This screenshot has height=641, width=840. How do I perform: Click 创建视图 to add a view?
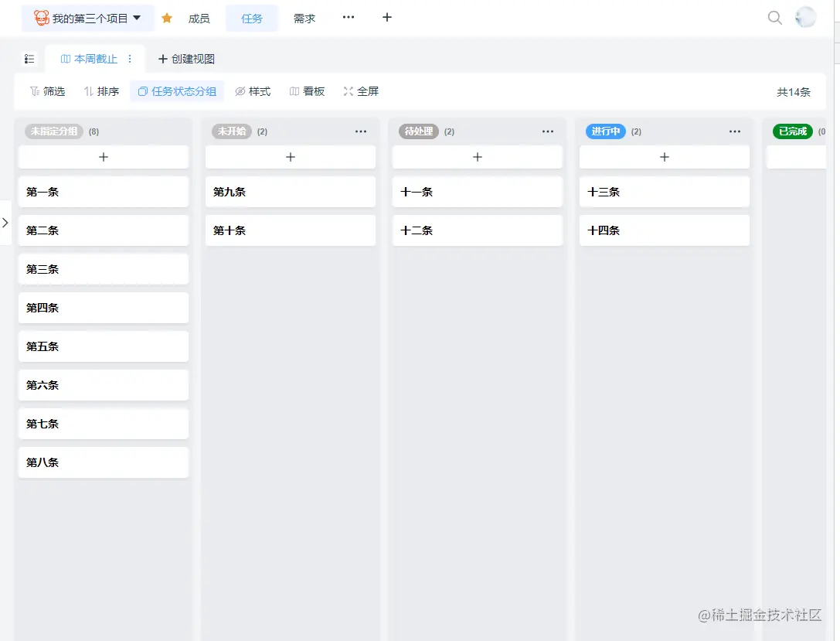[x=186, y=59]
